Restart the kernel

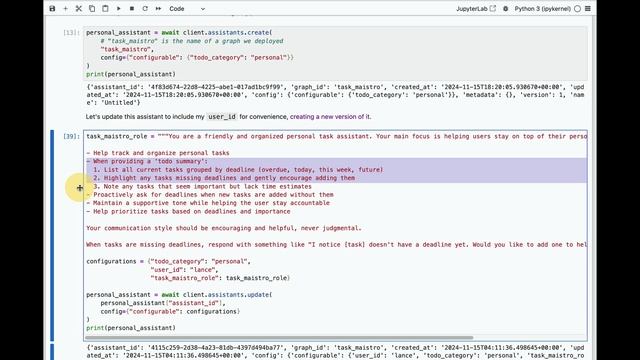(x=145, y=9)
